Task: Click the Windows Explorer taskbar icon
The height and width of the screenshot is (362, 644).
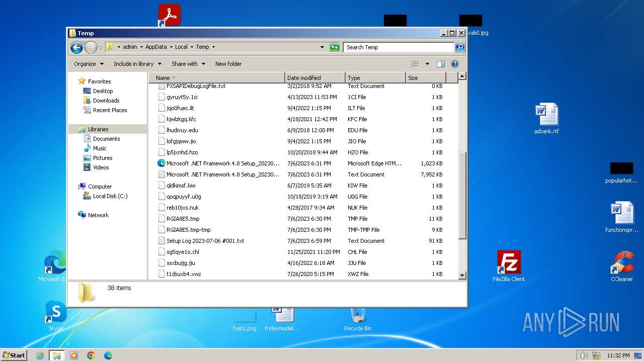Action: pos(57,355)
